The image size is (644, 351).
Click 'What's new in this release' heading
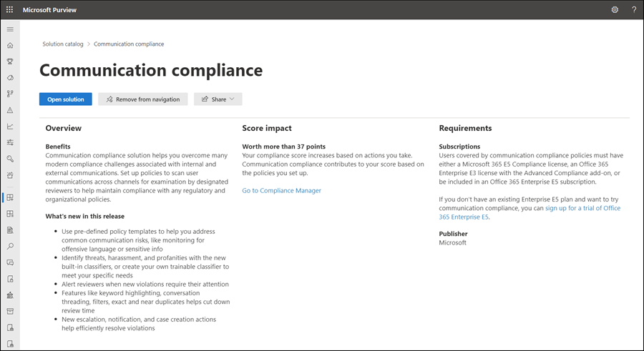tap(85, 217)
